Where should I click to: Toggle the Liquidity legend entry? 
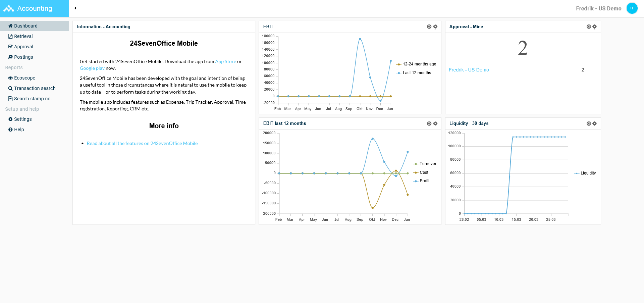585,173
